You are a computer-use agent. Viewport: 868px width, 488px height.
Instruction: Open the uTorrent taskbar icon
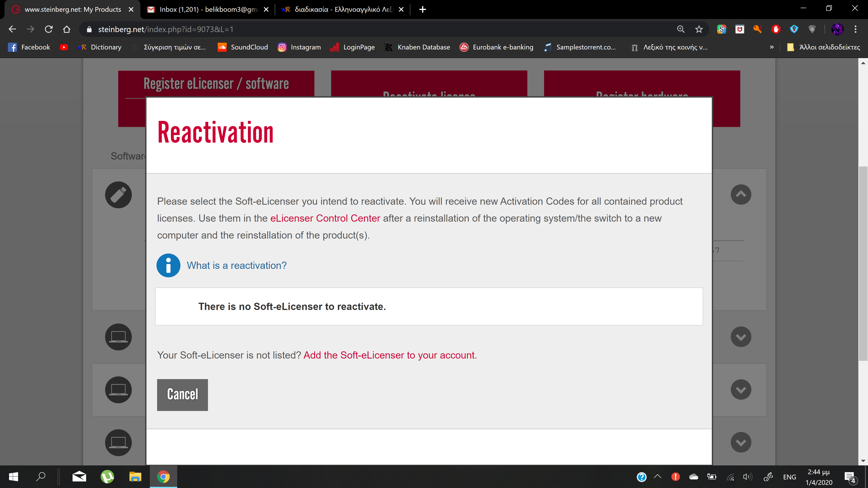pyautogui.click(x=107, y=476)
